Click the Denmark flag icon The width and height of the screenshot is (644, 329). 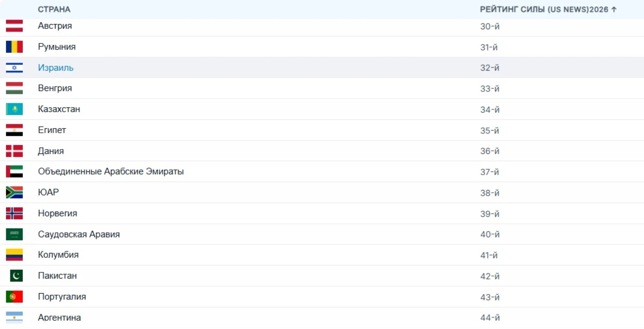click(14, 151)
